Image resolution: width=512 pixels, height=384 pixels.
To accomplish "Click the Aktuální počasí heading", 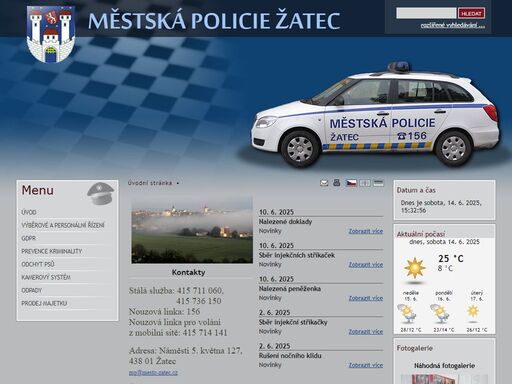I will (x=421, y=234).
